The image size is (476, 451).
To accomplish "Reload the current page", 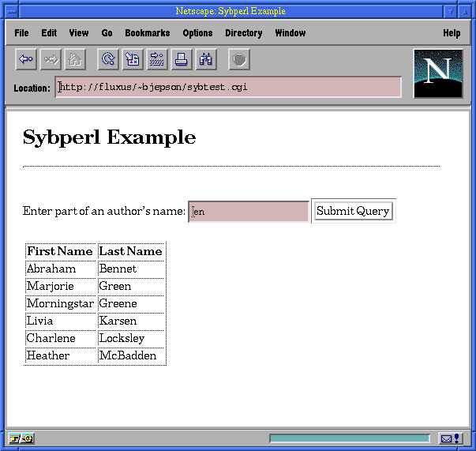I will tap(108, 59).
